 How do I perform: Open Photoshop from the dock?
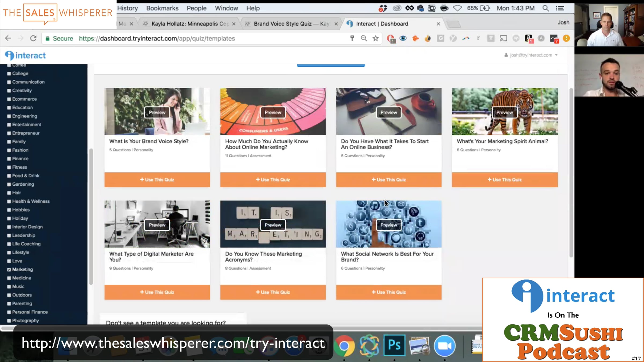coord(394,345)
